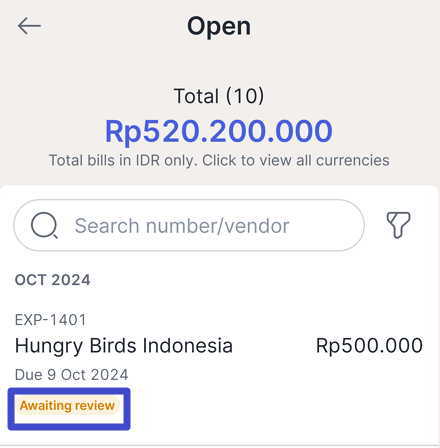This screenshot has width=440, height=448.
Task: Tap the Rp prefix of the blue total
Action: coord(124,132)
